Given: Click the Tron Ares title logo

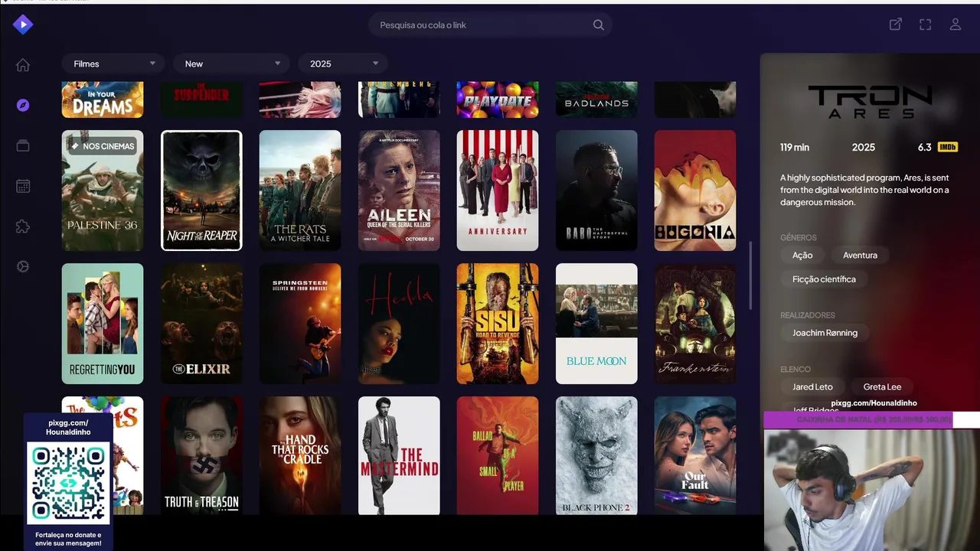Looking at the screenshot, I should tap(871, 102).
